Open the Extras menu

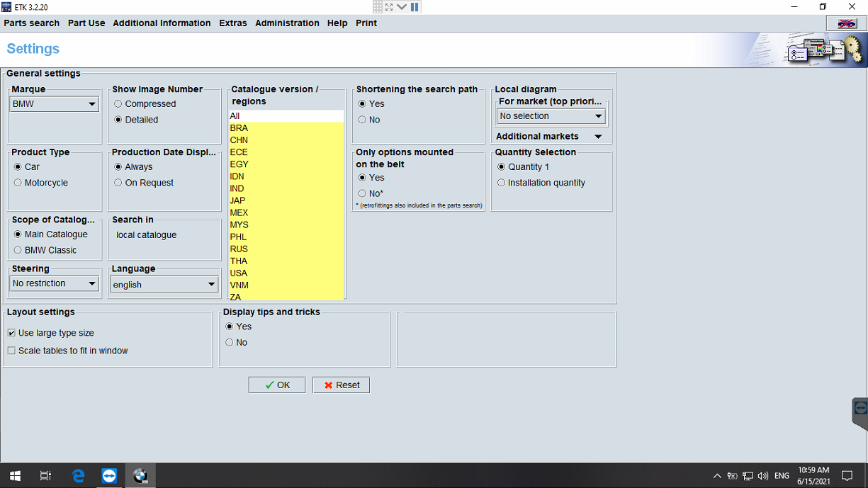(x=233, y=23)
